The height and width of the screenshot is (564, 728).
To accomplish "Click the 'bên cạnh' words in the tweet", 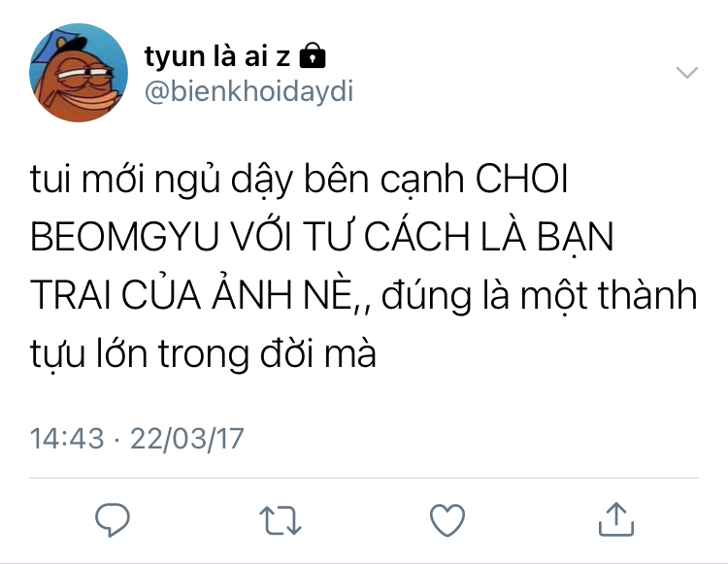I will pyautogui.click(x=384, y=180).
